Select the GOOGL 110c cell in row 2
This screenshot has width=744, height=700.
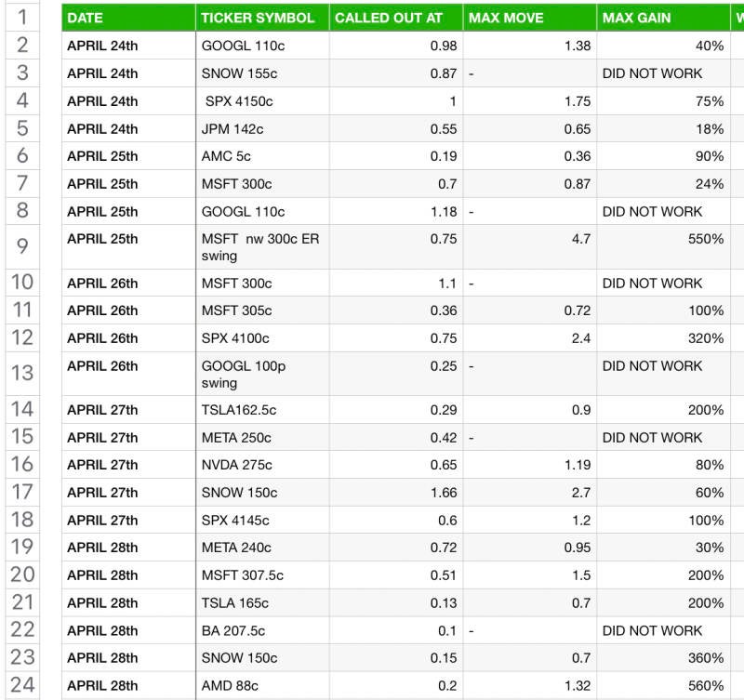(x=262, y=46)
